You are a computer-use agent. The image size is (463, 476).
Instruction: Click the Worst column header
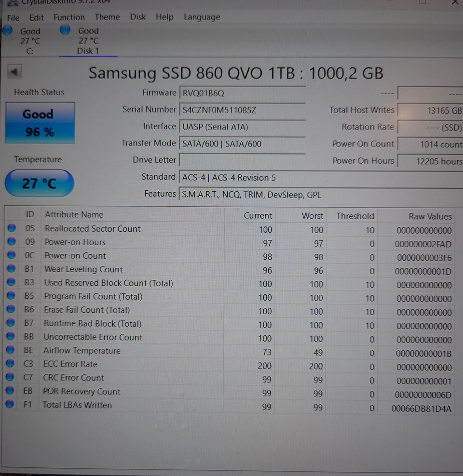301,216
